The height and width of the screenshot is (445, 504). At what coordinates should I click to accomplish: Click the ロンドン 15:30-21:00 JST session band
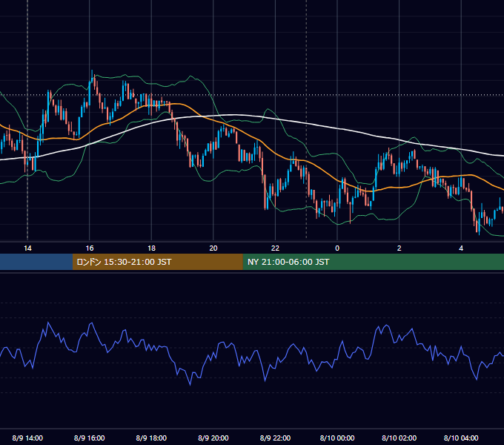[x=157, y=262]
